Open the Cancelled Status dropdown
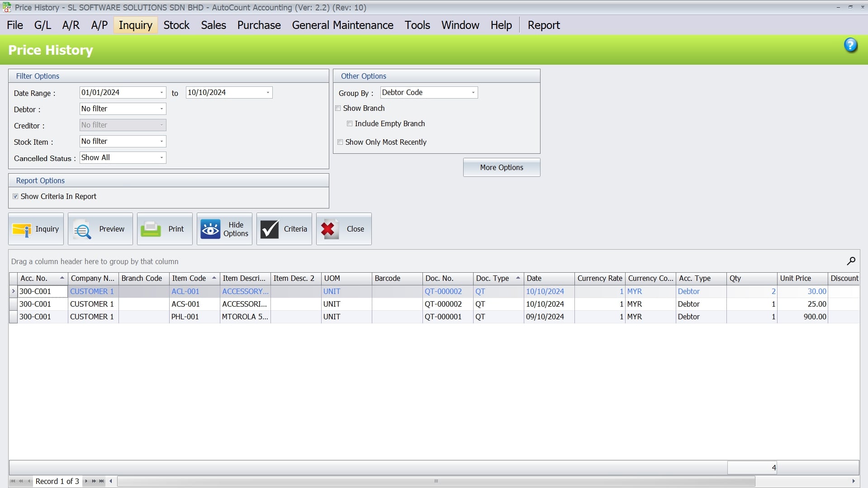This screenshot has height=488, width=868. click(161, 157)
